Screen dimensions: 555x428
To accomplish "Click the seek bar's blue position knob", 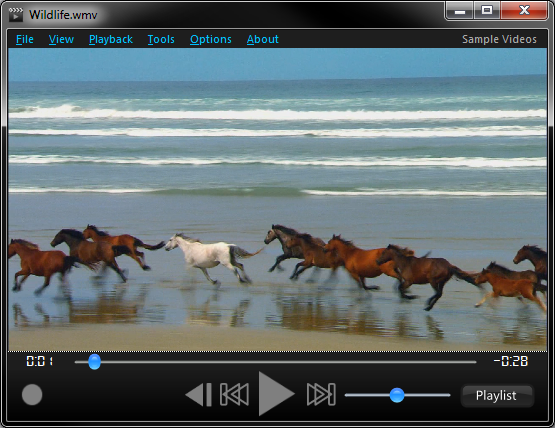I will coord(95,362).
